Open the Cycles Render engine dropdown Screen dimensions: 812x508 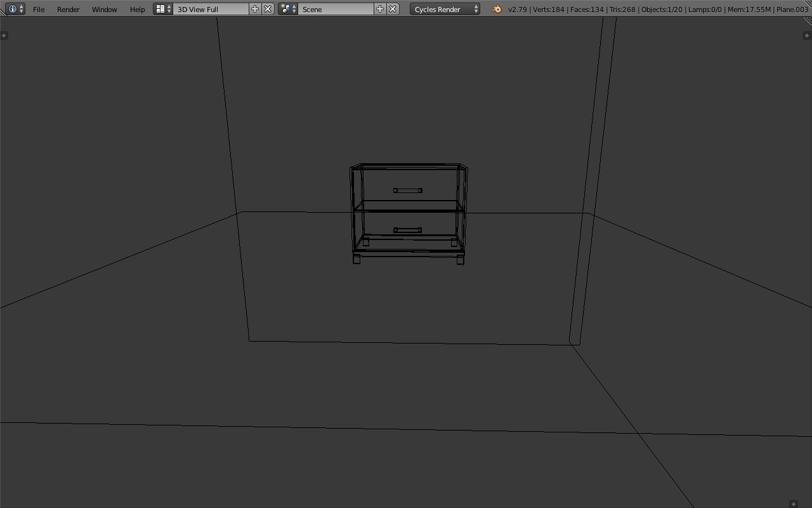point(445,9)
